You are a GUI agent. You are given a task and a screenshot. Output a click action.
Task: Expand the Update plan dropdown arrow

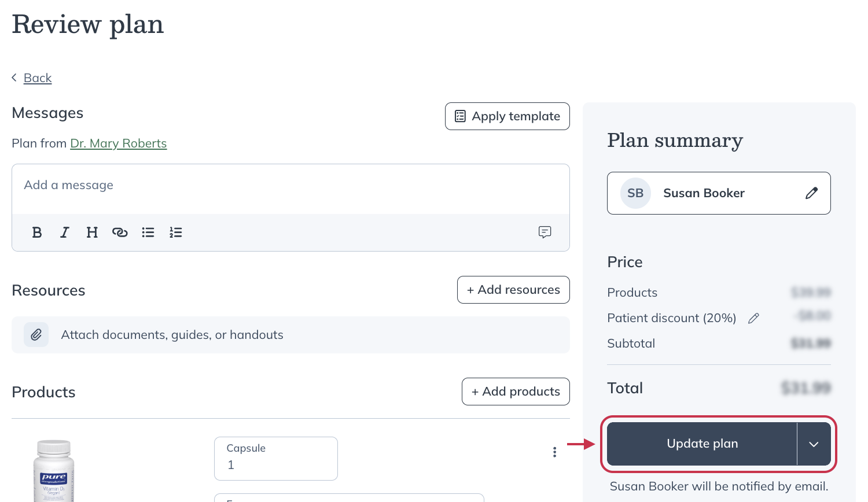click(814, 444)
